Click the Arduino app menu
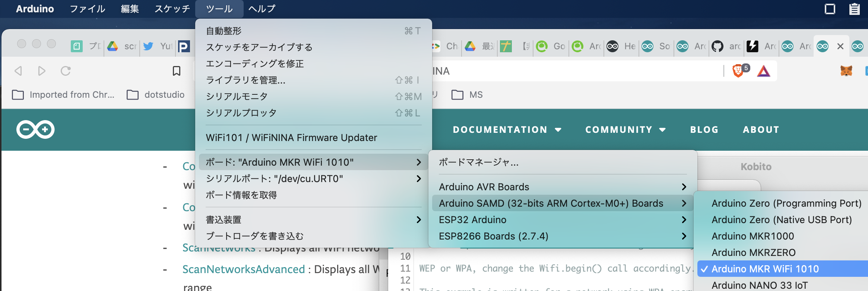The width and height of the screenshot is (868, 291). [x=35, y=9]
